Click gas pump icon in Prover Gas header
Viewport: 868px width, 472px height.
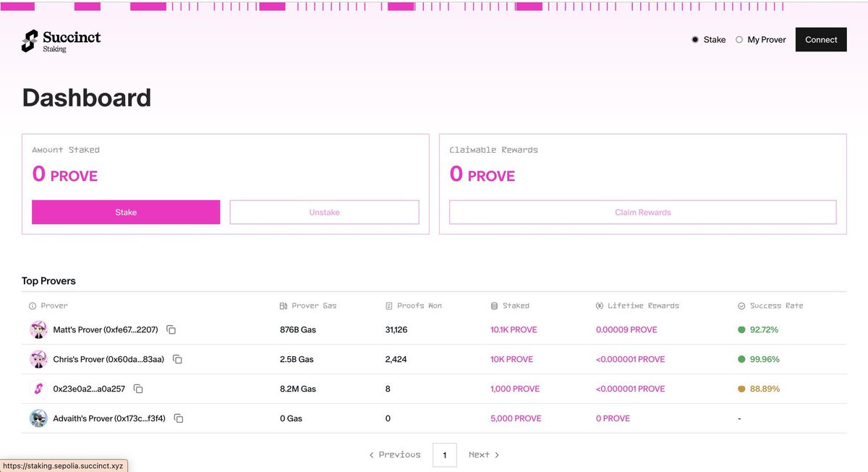click(284, 306)
